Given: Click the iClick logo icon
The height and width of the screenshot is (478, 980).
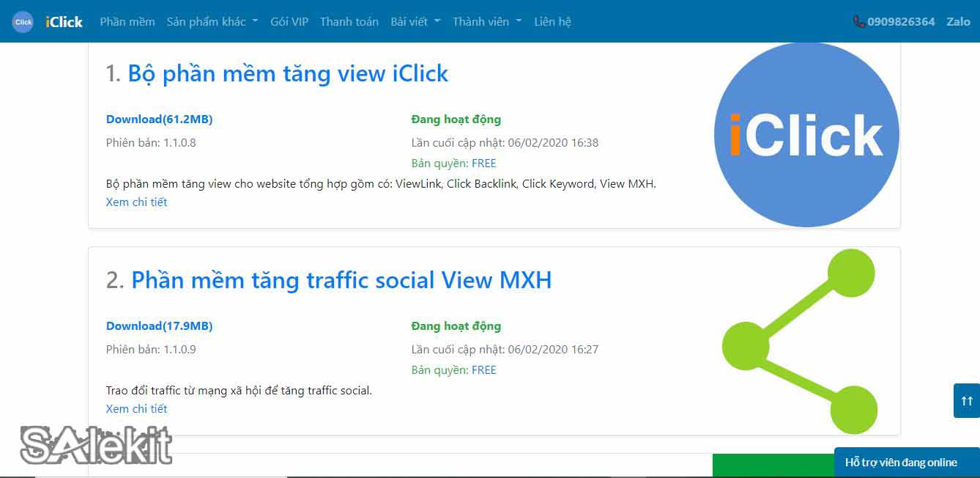Looking at the screenshot, I should (22, 21).
